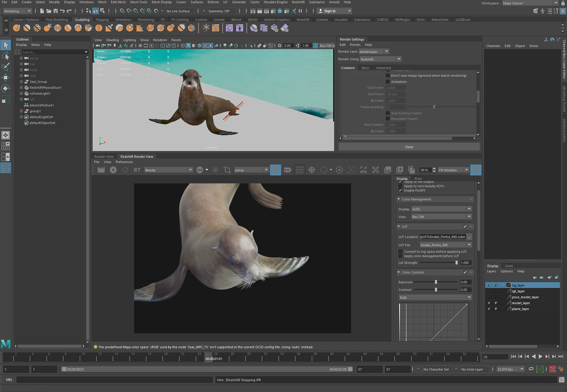This screenshot has height=392, width=567.
Task: Click the save image icon in Redshift view
Action: point(387,170)
